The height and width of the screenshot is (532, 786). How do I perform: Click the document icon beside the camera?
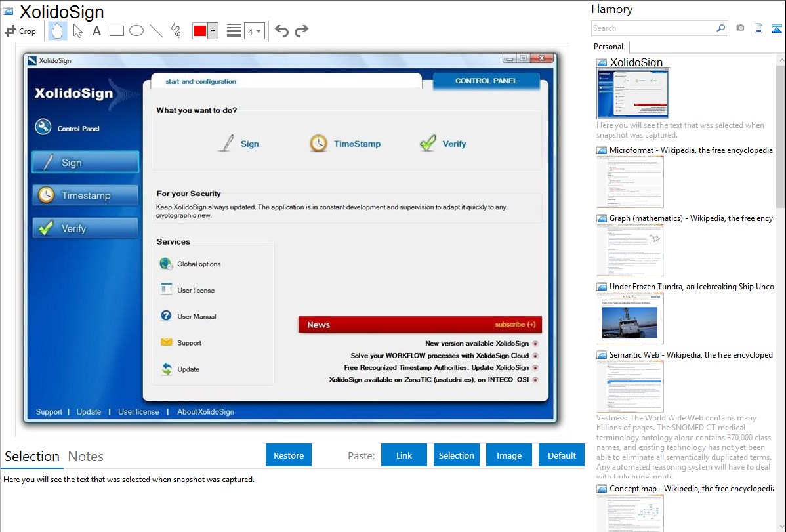coord(758,28)
